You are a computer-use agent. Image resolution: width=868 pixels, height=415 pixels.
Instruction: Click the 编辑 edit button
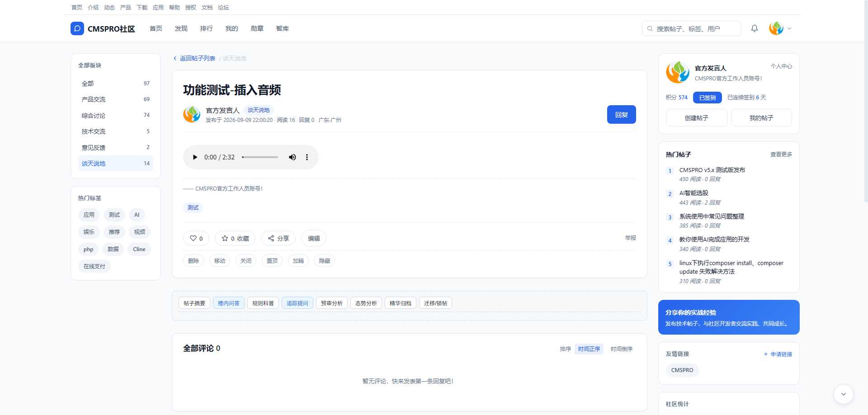point(314,238)
